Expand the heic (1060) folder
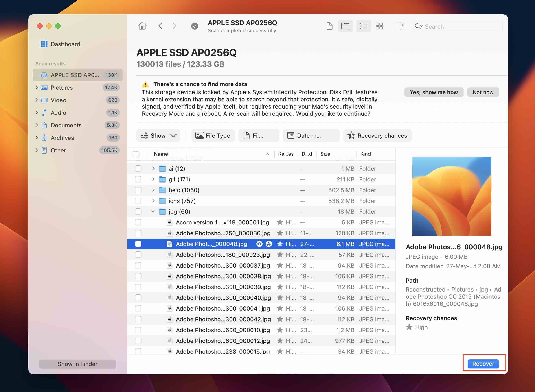This screenshot has width=535, height=392. (153, 190)
